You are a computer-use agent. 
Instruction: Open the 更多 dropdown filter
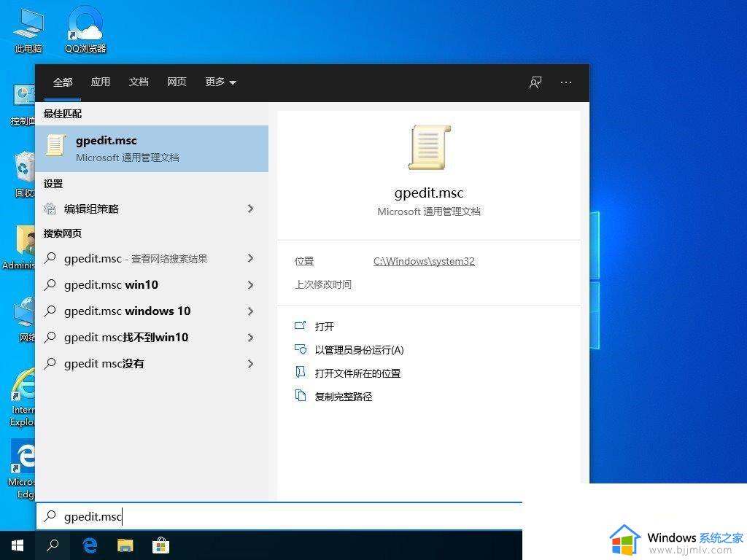(x=220, y=82)
